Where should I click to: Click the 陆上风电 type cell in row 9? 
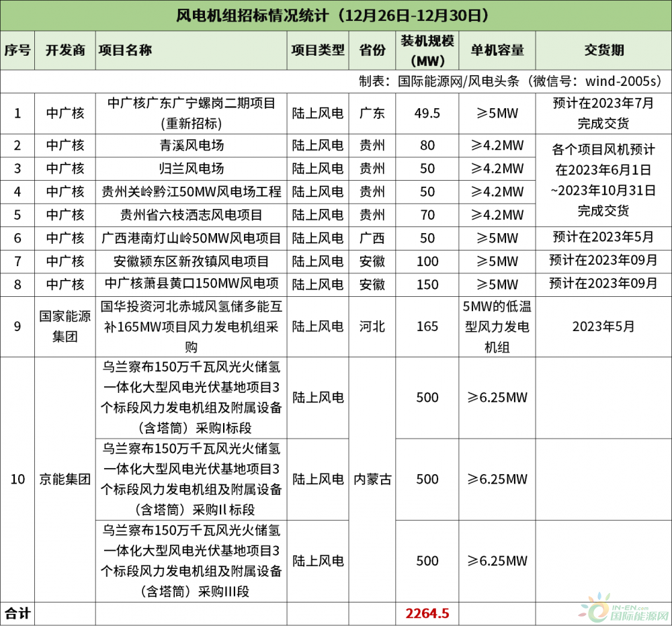[x=318, y=326]
